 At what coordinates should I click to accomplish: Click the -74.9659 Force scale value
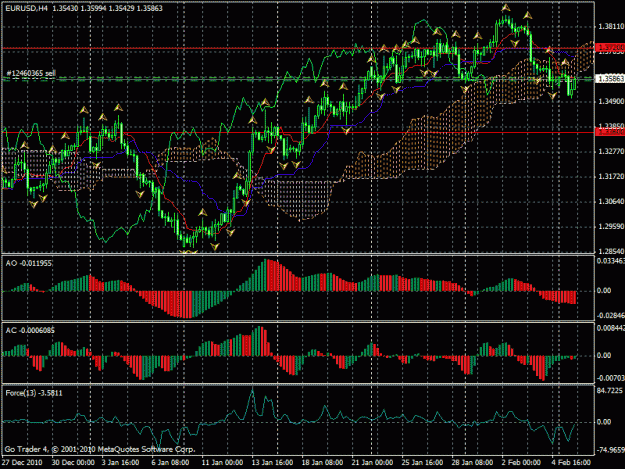[610, 450]
